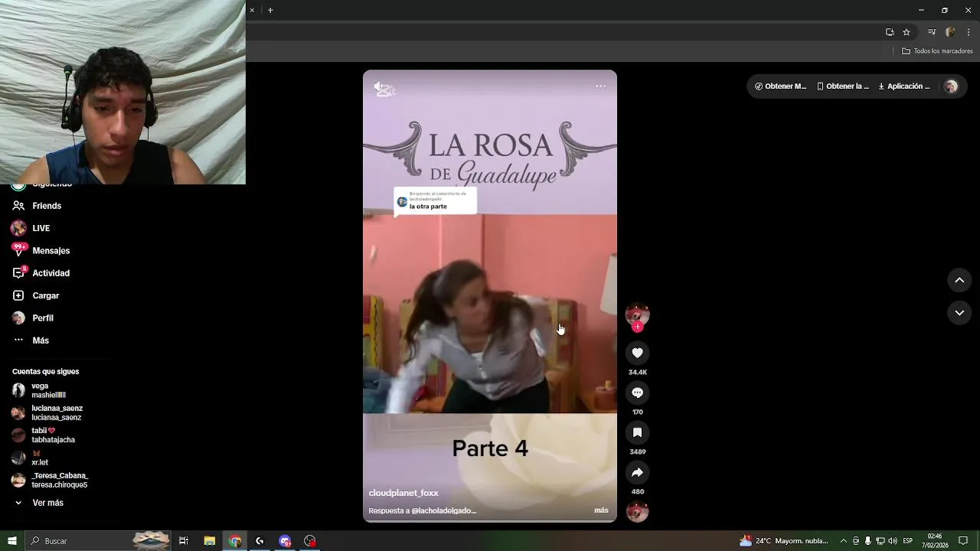This screenshot has width=980, height=551.
Task: Open a new browser tab with the plus
Action: (270, 10)
